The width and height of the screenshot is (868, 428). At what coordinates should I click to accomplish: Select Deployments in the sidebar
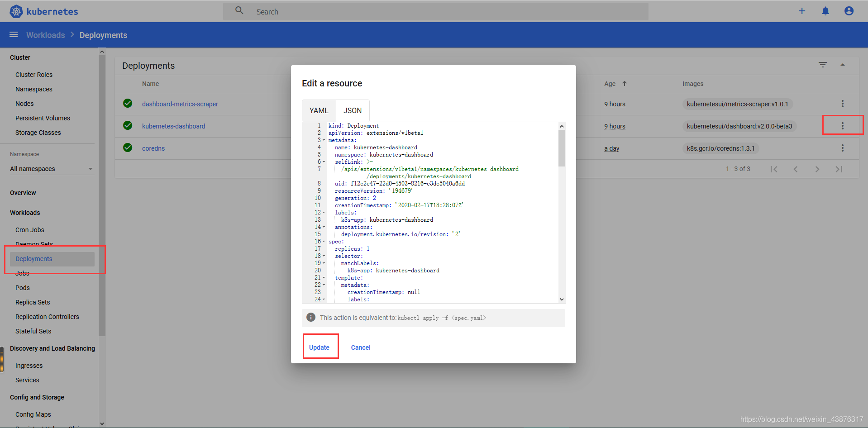click(x=52, y=259)
